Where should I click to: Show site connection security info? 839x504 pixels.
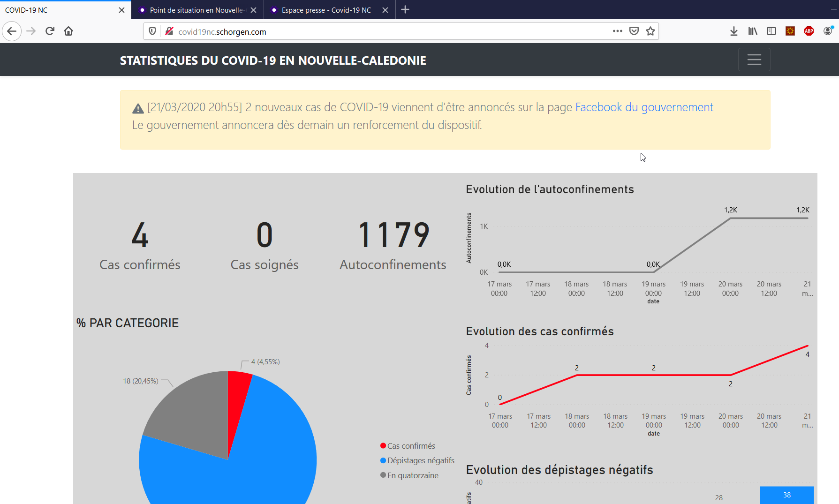169,31
